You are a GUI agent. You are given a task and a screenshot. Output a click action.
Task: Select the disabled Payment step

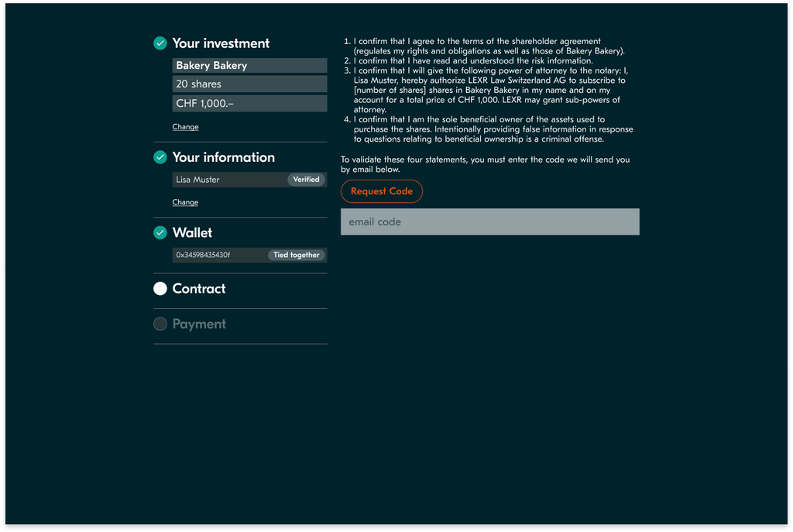tap(199, 324)
